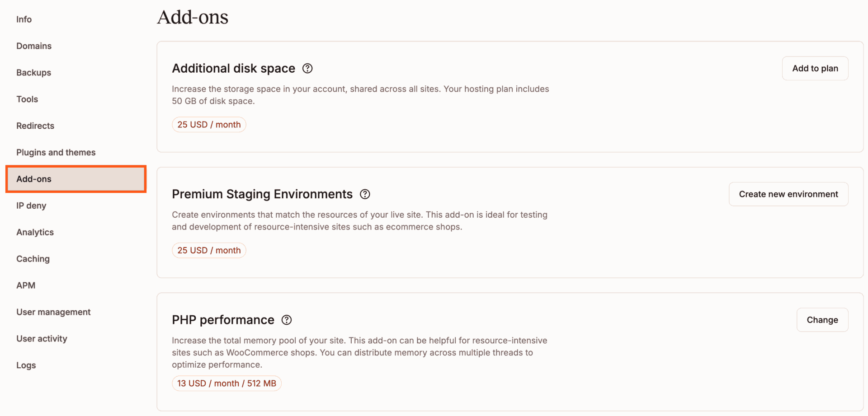Viewport: 868px width, 416px height.
Task: Click Add to plan for additional disk space
Action: [x=815, y=68]
